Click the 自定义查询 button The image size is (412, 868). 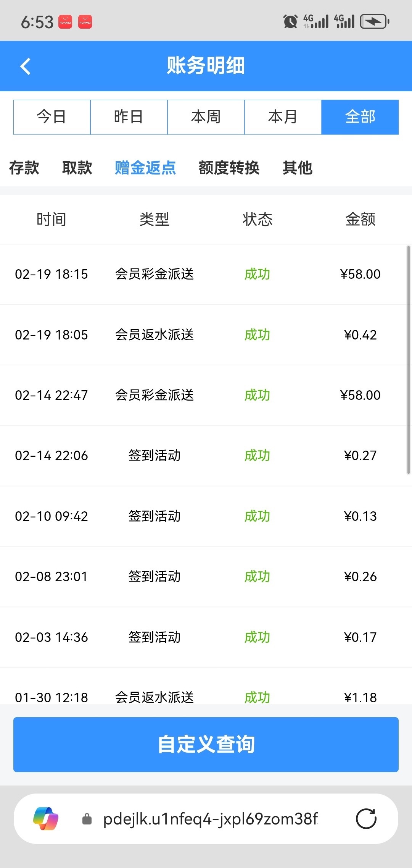206,744
